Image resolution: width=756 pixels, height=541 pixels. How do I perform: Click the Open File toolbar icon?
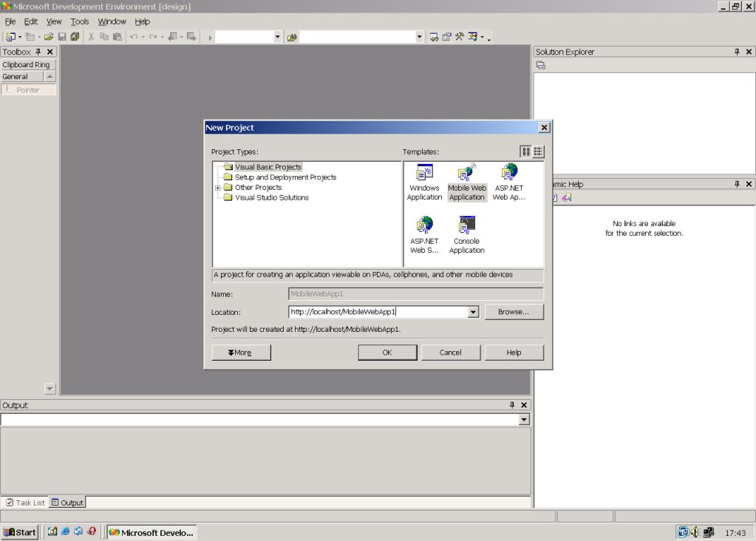(49, 37)
